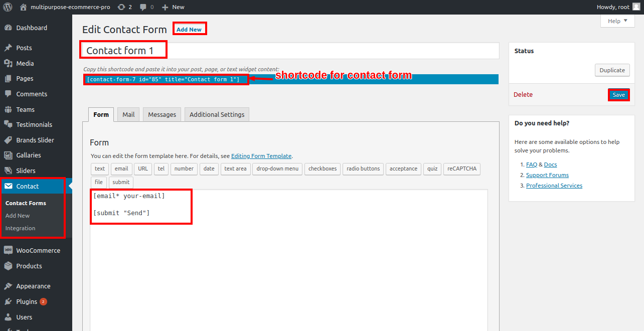Open Contact Forms submenu item

point(26,203)
